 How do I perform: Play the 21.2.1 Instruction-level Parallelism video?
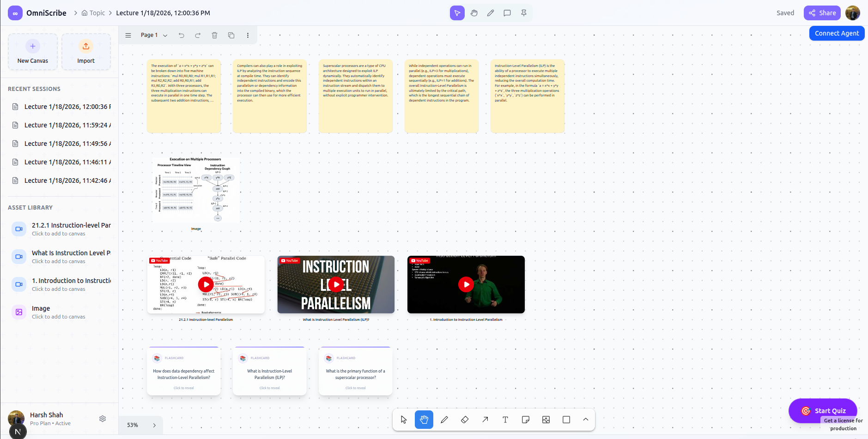(206, 284)
